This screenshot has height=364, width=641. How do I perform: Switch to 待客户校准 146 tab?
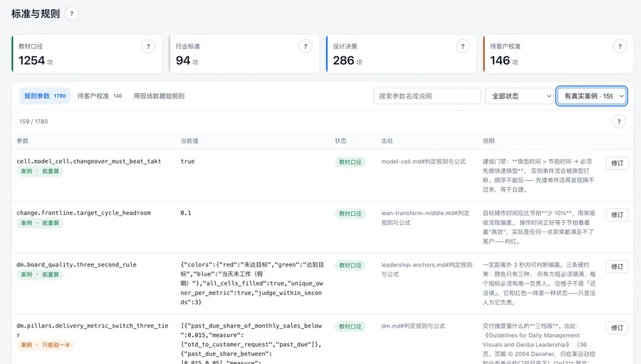pos(100,96)
